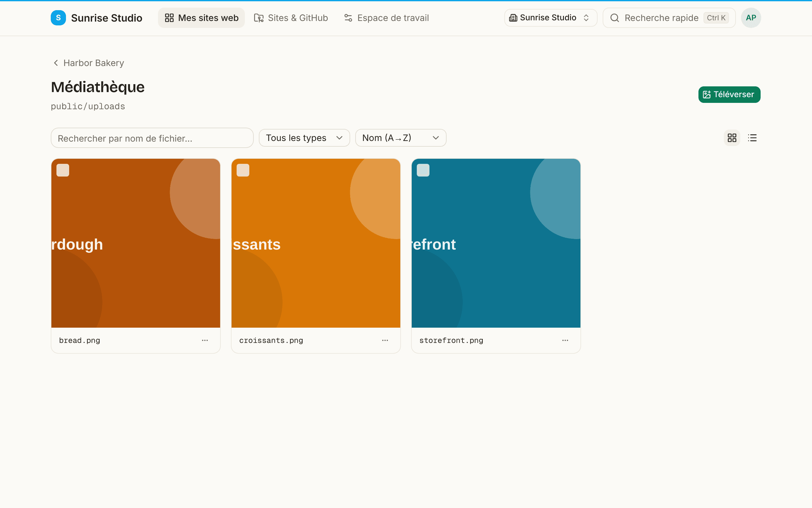812x508 pixels.
Task: Follow the Harbor Bakery breadcrumb link
Action: [x=94, y=63]
